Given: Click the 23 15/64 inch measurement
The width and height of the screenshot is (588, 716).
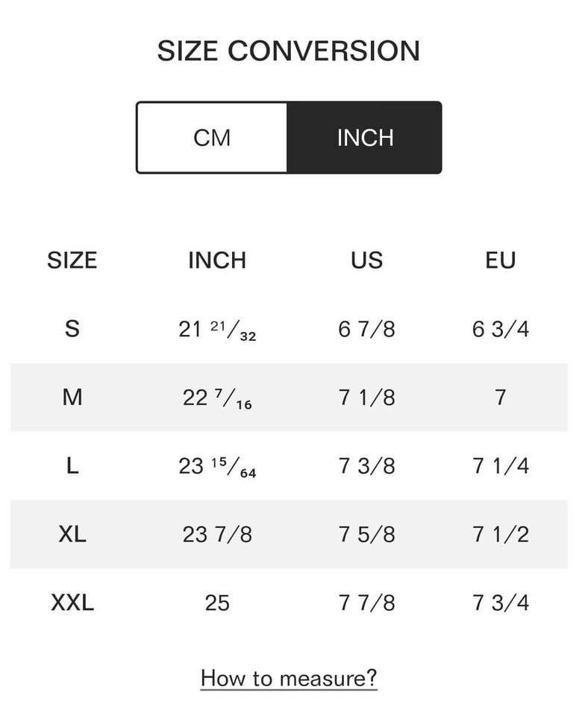Looking at the screenshot, I should coord(217,467).
